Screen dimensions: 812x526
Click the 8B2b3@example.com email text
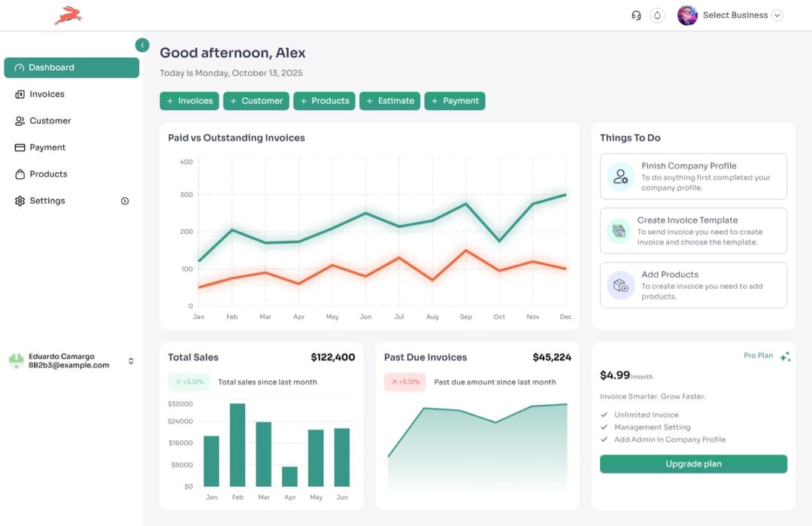pyautogui.click(x=69, y=366)
